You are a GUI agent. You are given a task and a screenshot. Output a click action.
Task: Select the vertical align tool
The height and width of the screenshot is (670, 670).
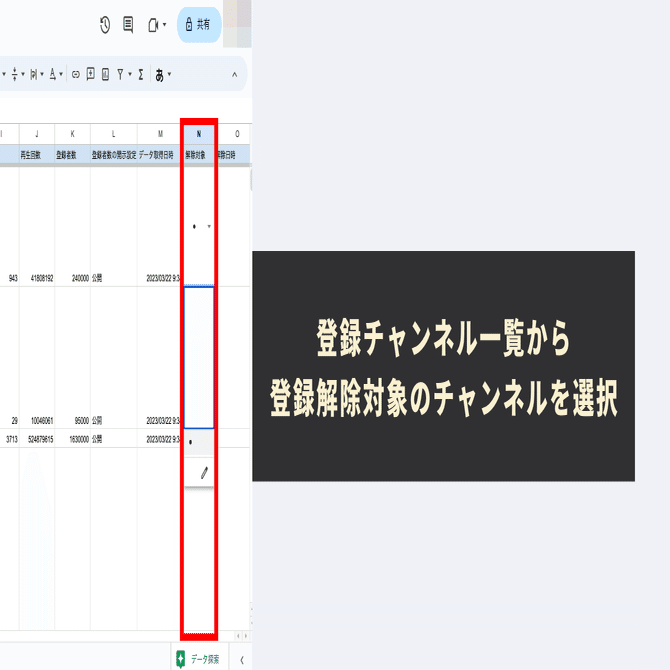(x=15, y=74)
